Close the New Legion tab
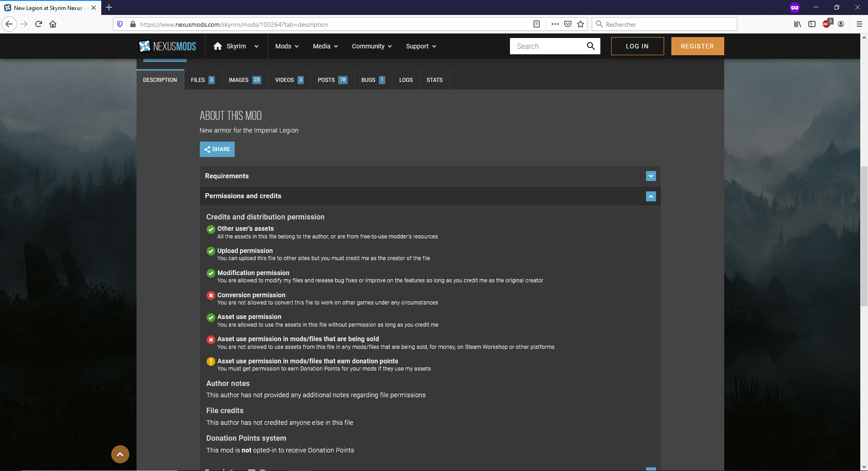The image size is (868, 471). (x=94, y=8)
